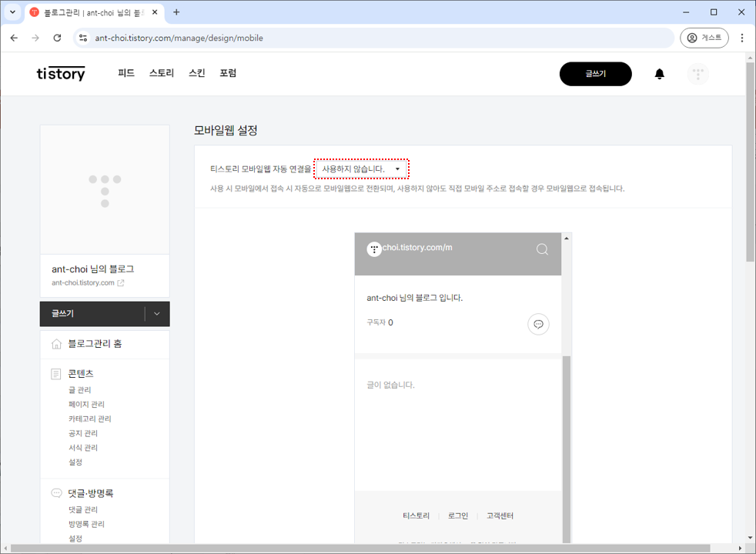This screenshot has width=756, height=554.
Task: Reload the page
Action: click(x=57, y=38)
